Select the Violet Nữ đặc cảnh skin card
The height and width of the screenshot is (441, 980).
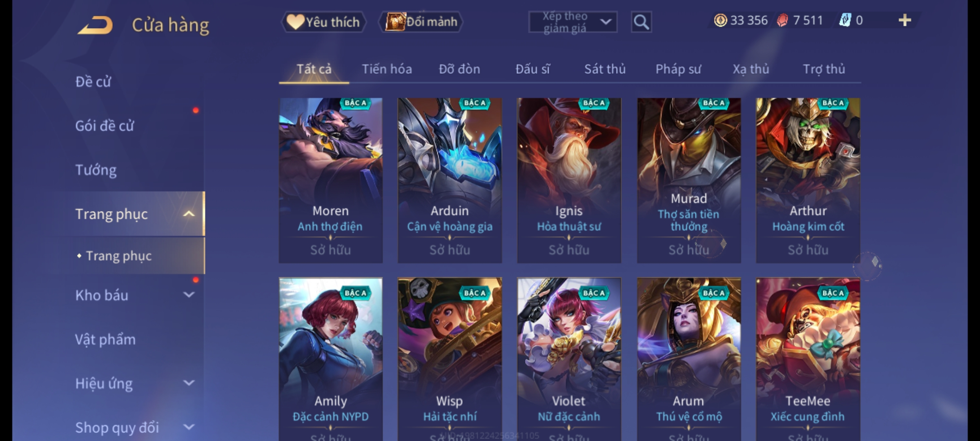(x=569, y=359)
